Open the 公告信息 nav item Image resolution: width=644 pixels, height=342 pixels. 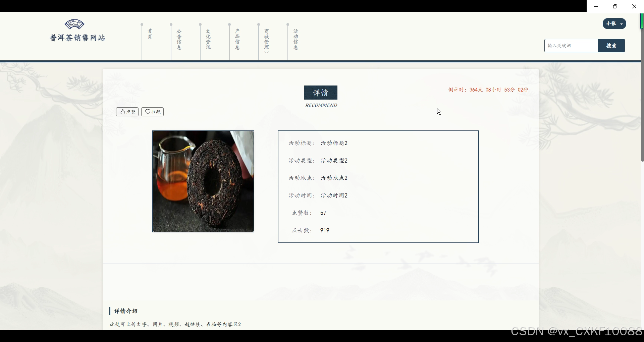(x=179, y=39)
